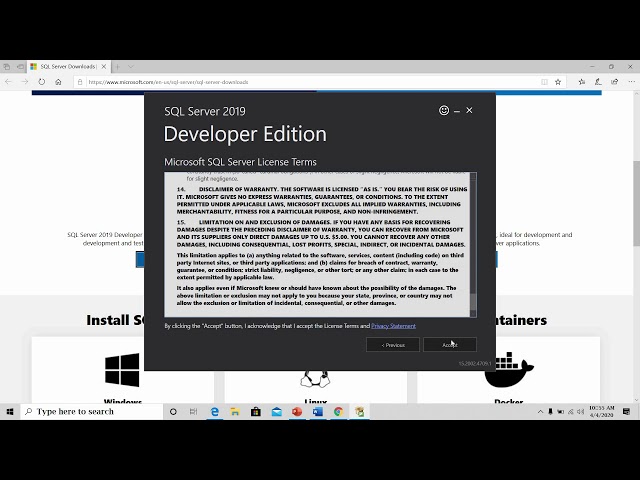The image size is (640, 480).
Task: Open Cortana from the taskbar
Action: tap(173, 411)
